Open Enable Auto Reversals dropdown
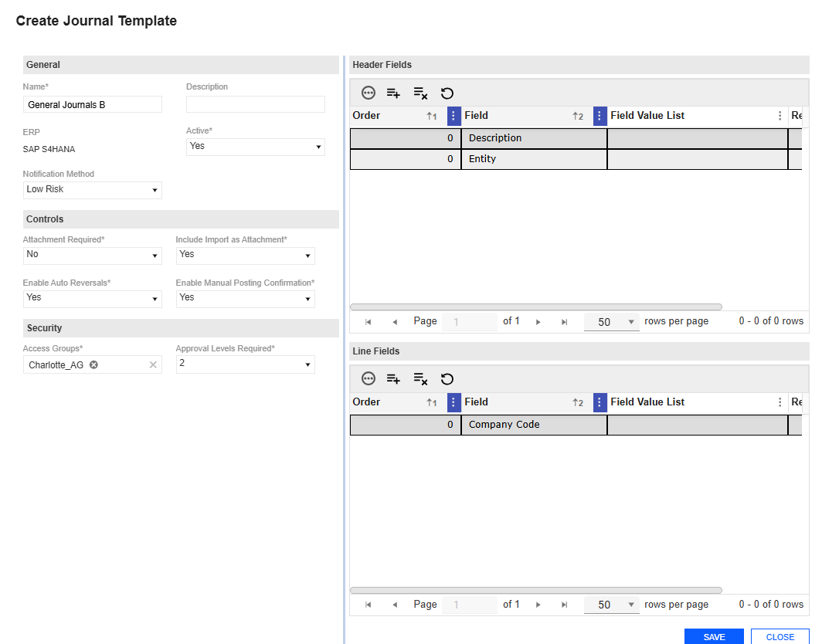 [92, 298]
